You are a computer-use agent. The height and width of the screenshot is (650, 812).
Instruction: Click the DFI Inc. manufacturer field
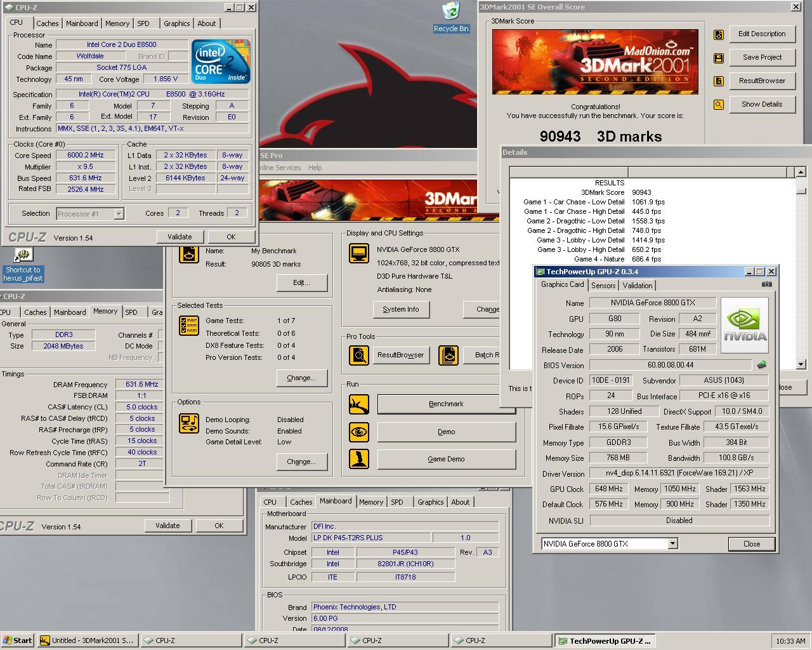(405, 527)
